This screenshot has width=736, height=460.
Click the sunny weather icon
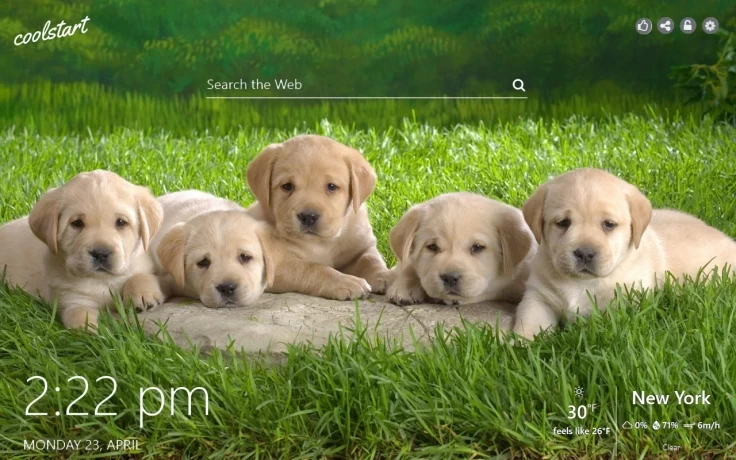(x=578, y=392)
